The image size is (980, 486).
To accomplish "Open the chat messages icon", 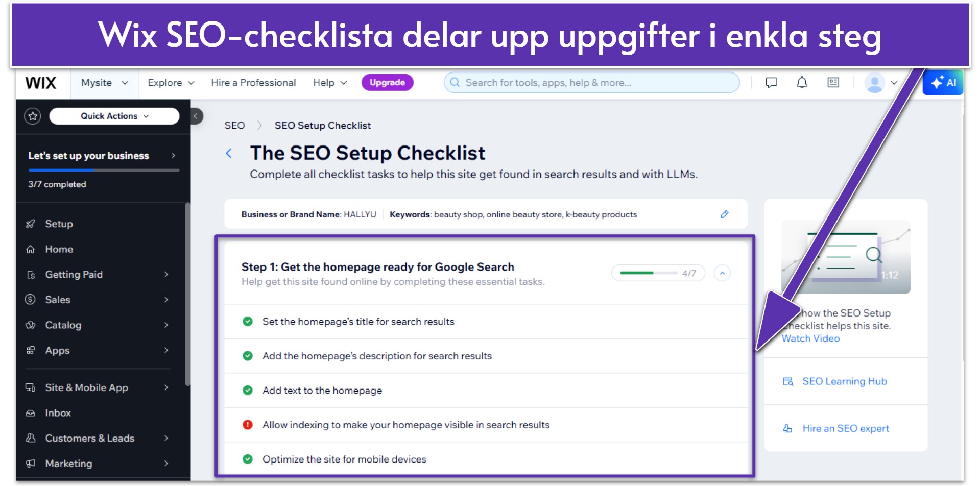I will click(x=771, y=83).
